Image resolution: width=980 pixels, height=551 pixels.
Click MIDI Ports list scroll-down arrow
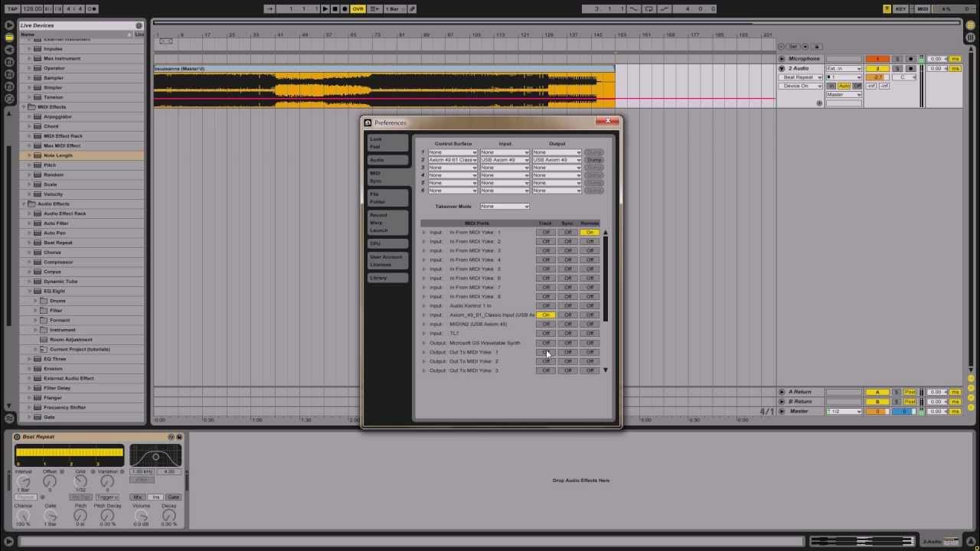coord(606,370)
